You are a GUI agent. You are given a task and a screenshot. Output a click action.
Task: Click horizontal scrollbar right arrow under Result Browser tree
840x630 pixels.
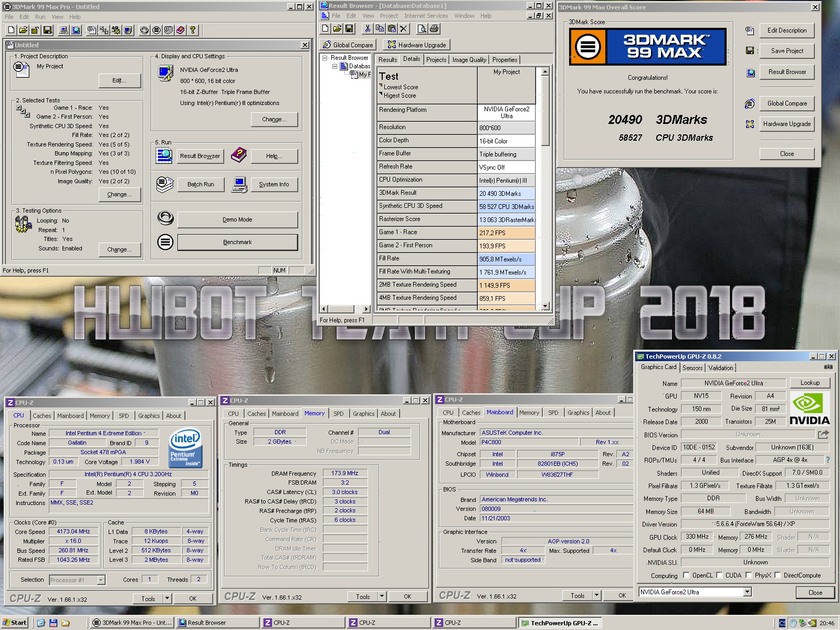coord(367,309)
